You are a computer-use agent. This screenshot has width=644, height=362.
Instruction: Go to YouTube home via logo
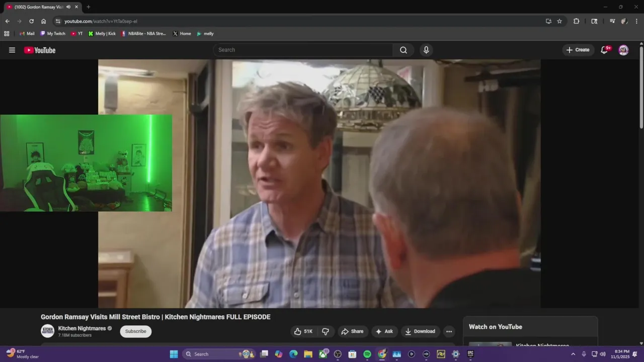pos(40,50)
